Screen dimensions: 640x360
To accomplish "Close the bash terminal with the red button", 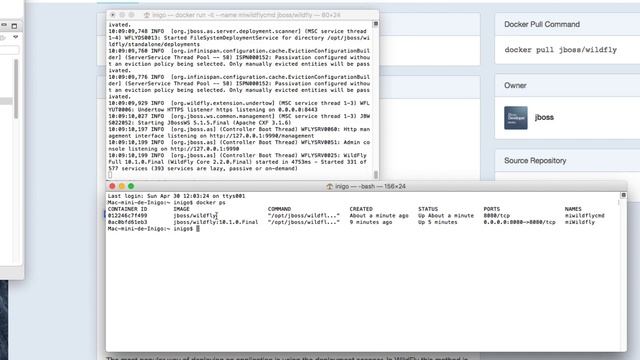I will [x=112, y=186].
